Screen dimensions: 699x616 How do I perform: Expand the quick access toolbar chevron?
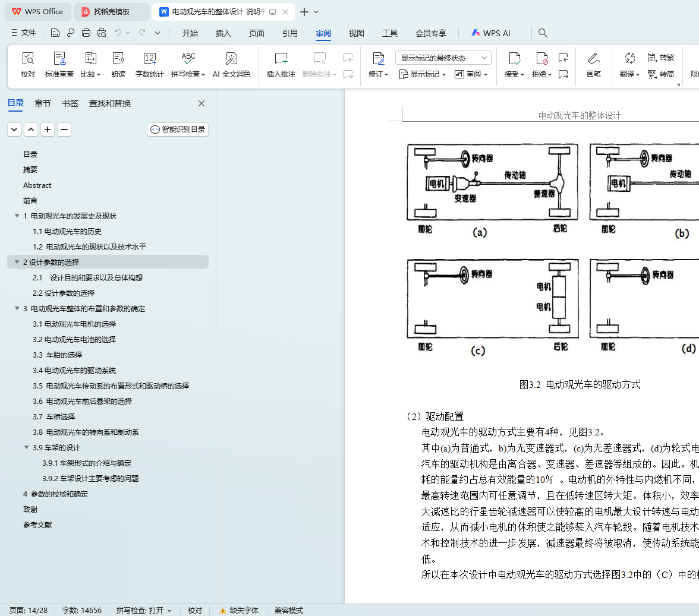pyautogui.click(x=158, y=33)
